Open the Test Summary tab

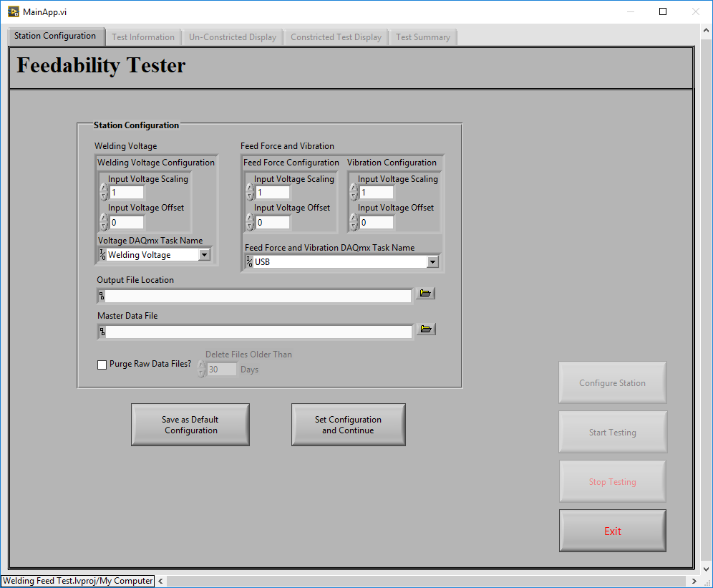pyautogui.click(x=423, y=37)
